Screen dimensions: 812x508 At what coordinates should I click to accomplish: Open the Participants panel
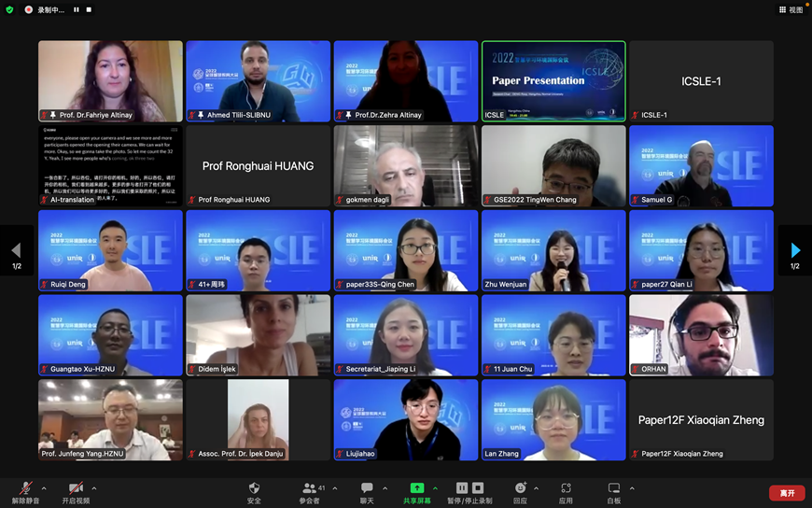pos(310,489)
